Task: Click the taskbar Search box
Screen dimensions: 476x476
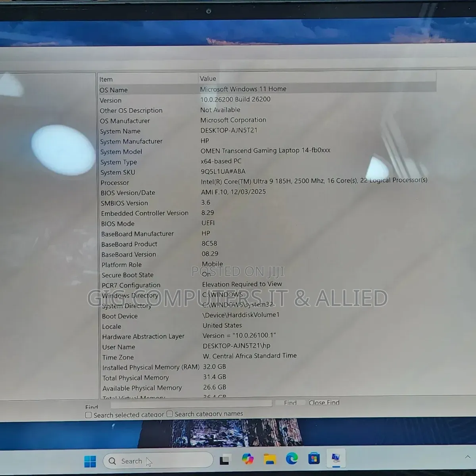Action: pyautogui.click(x=158, y=461)
